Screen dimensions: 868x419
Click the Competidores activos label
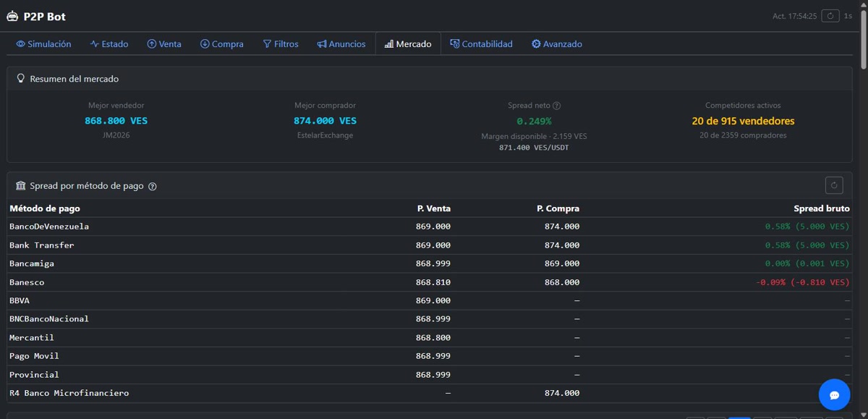(743, 106)
